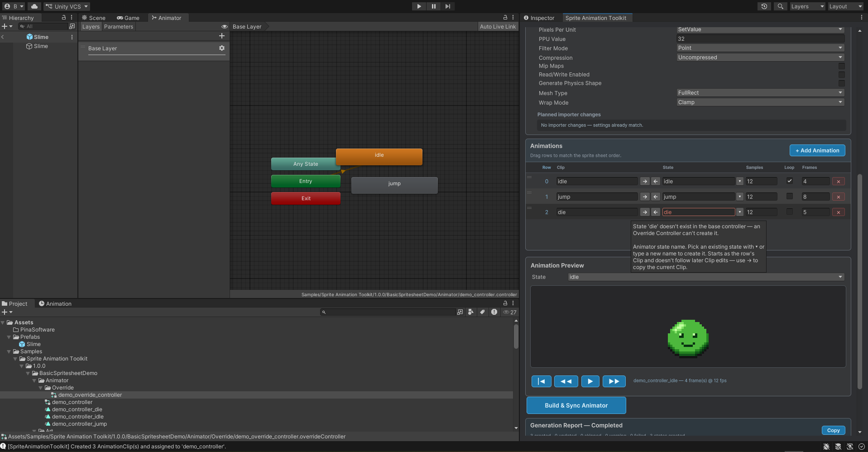Delete the idle animation row
The image size is (868, 452).
pyautogui.click(x=839, y=181)
